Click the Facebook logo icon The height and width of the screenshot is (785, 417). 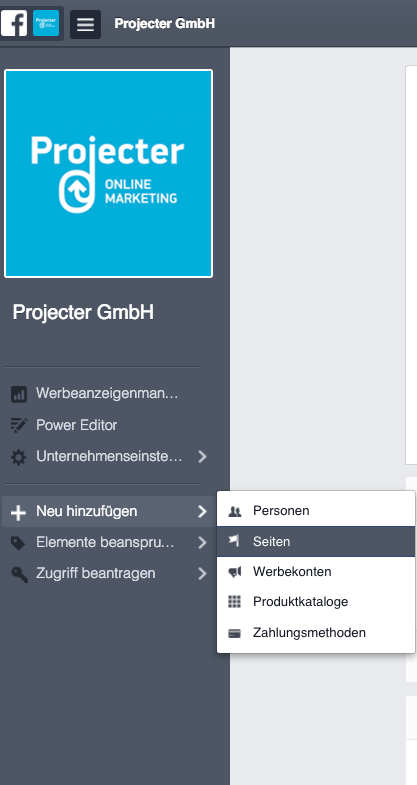click(14, 24)
